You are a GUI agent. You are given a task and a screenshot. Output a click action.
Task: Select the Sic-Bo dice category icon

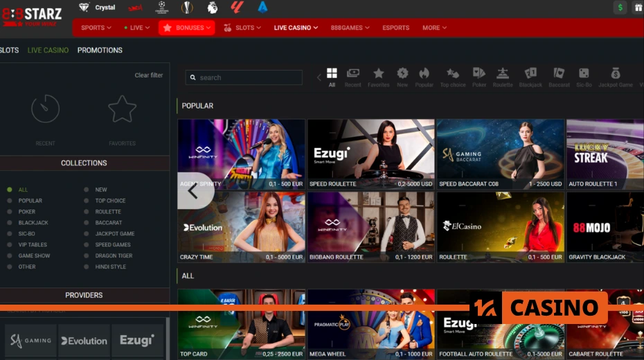coord(584,77)
